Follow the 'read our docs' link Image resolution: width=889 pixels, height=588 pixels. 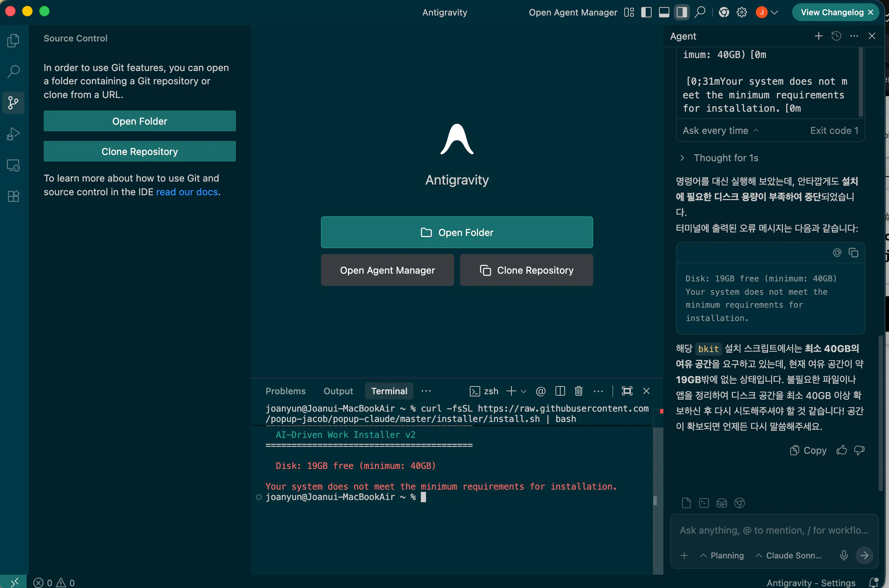(187, 192)
